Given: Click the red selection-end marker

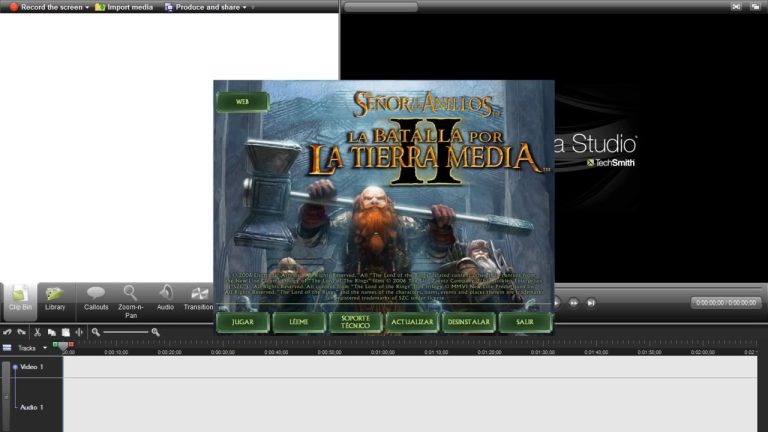Looking at the screenshot, I should tap(71, 345).
